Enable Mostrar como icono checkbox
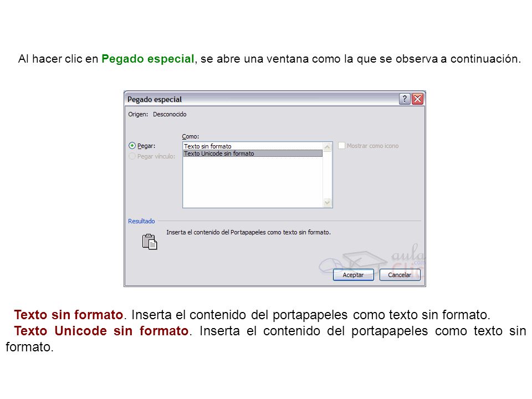532x399 pixels. coord(341,146)
